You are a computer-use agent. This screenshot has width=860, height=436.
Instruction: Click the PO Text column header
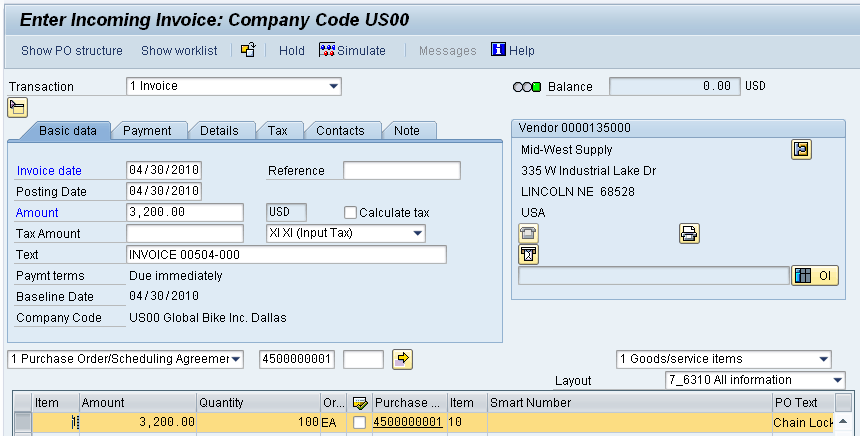(x=804, y=403)
